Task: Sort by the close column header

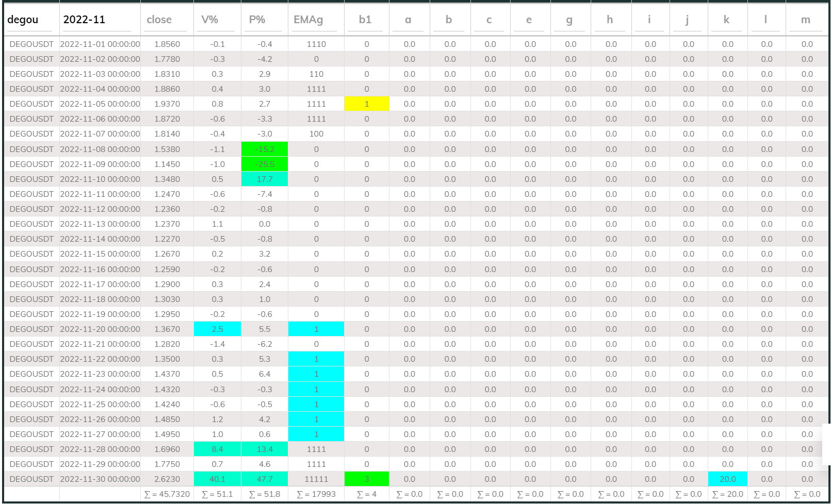Action: click(x=159, y=20)
